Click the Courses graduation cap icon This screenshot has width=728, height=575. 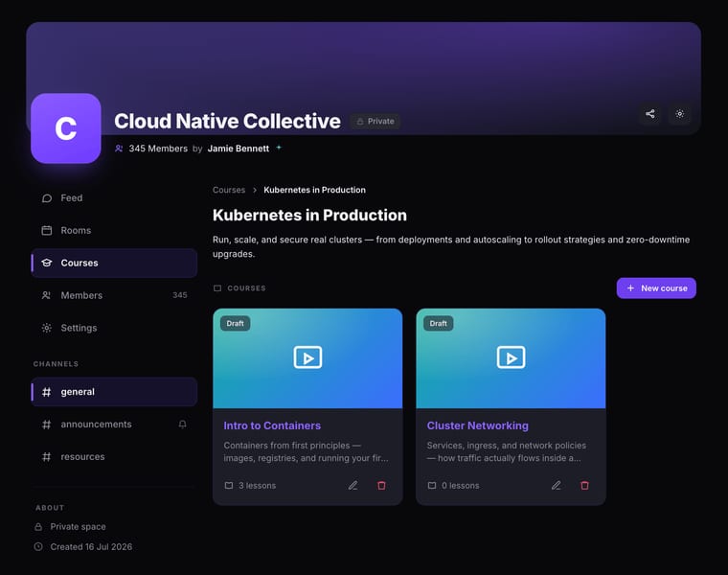pos(47,263)
